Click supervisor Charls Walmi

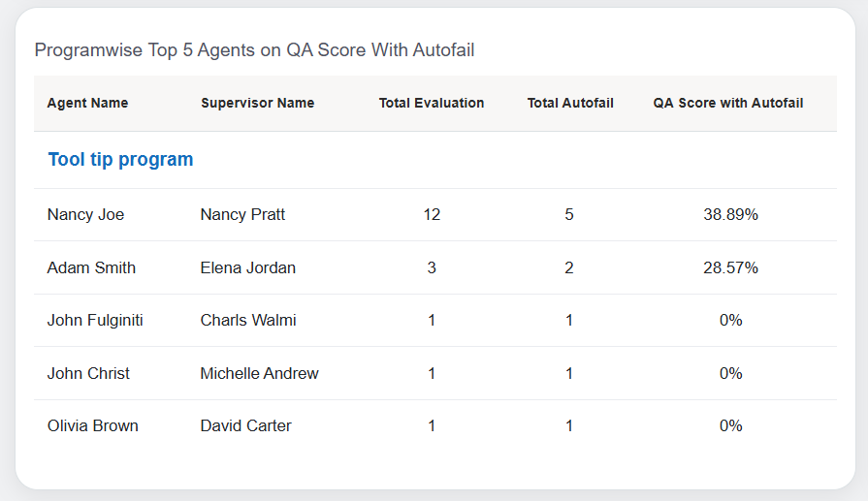[x=248, y=321]
